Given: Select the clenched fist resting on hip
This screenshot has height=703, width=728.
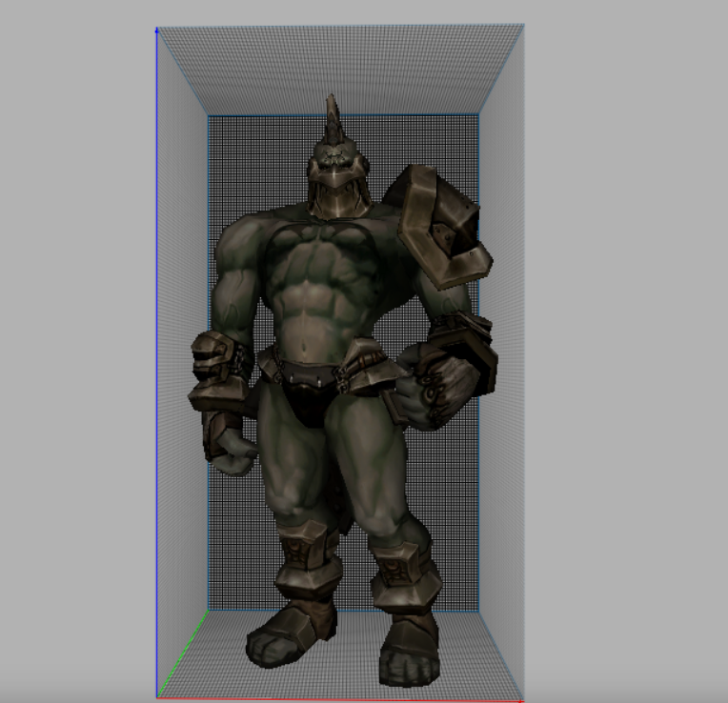Looking at the screenshot, I should (438, 385).
